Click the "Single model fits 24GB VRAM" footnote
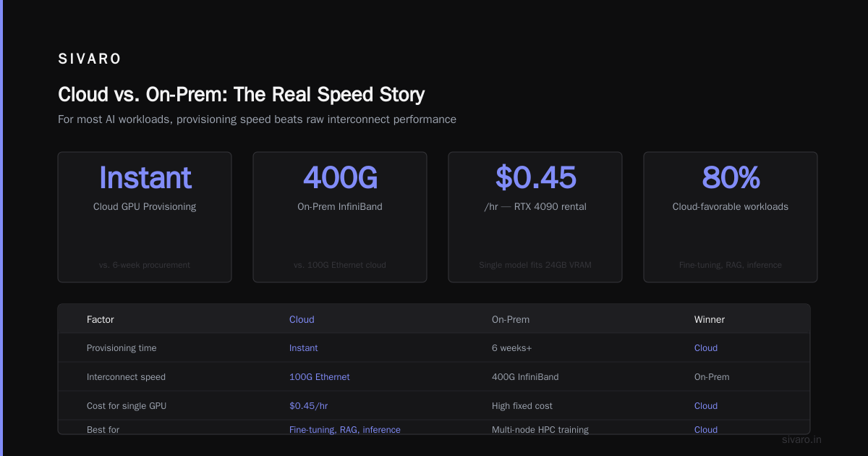This screenshot has height=456, width=868. point(535,265)
